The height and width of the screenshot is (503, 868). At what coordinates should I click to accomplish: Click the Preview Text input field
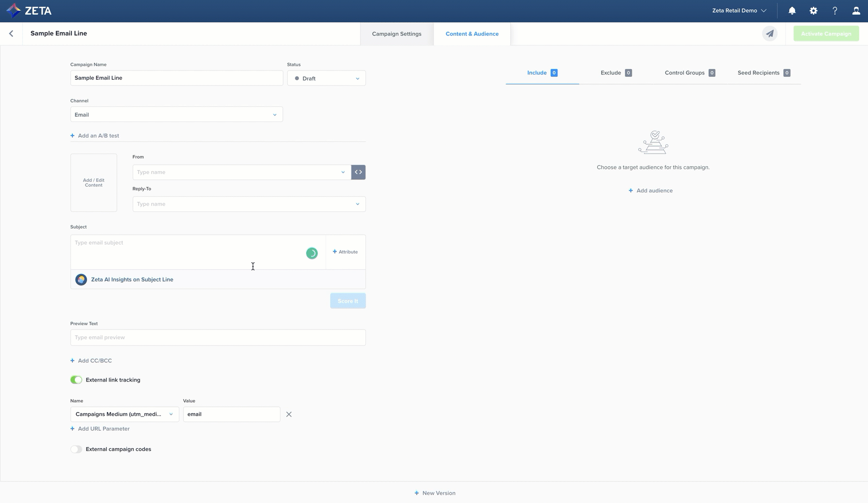[x=218, y=337]
